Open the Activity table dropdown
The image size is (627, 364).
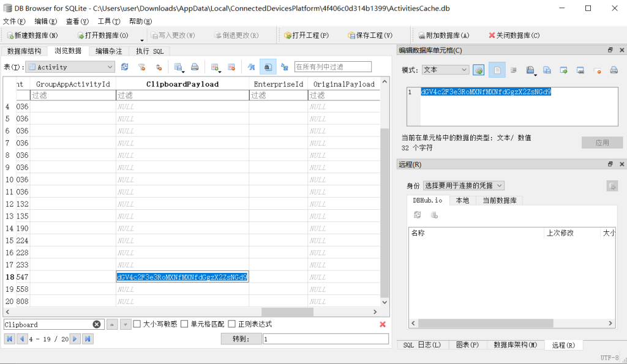[110, 67]
